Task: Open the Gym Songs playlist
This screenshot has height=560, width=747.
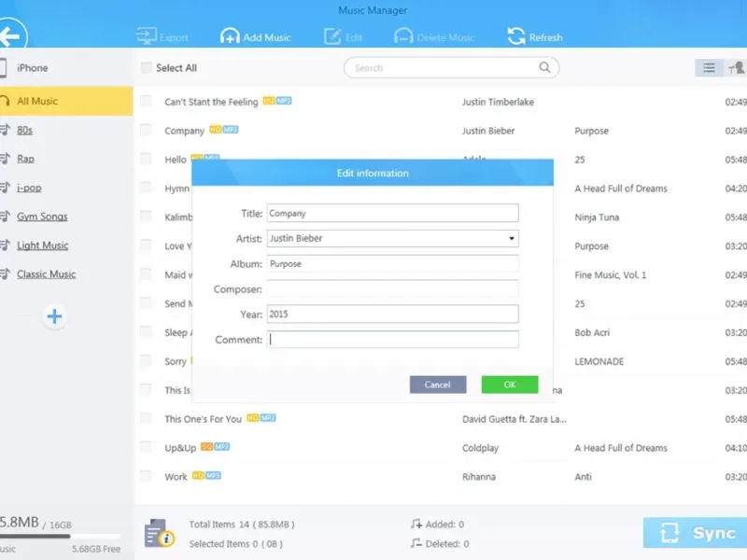Action: [42, 217]
